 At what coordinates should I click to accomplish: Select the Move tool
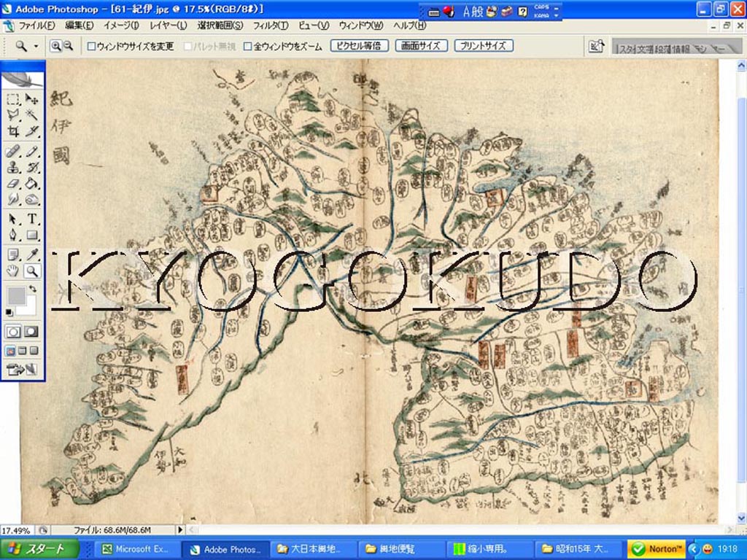click(32, 99)
